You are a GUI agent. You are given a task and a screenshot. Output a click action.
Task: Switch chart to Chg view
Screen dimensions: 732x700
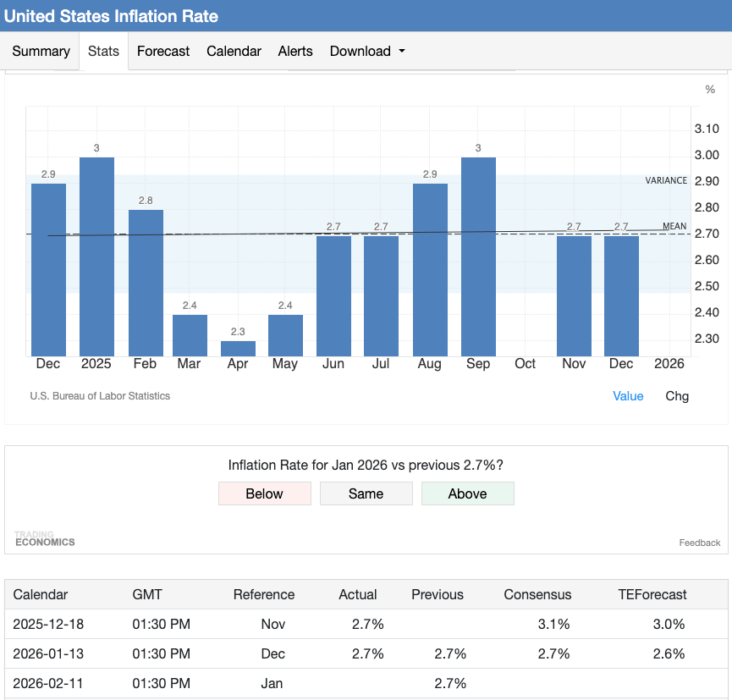click(677, 396)
